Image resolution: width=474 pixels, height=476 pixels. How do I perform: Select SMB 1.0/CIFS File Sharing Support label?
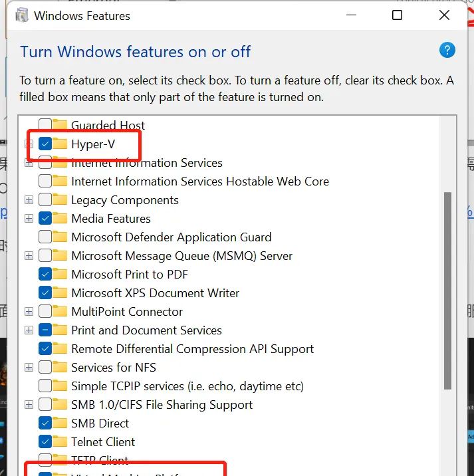click(162, 405)
